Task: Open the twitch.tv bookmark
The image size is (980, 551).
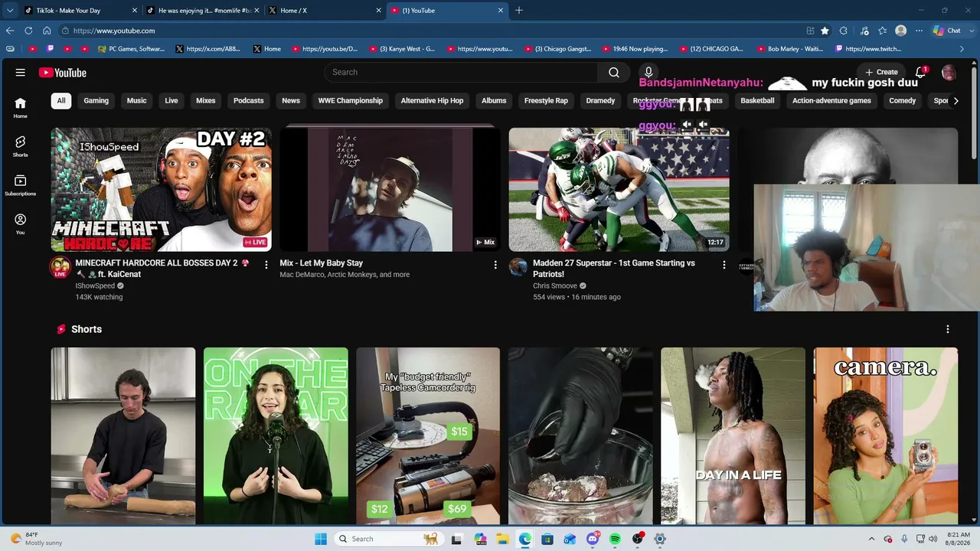Action: [868, 49]
